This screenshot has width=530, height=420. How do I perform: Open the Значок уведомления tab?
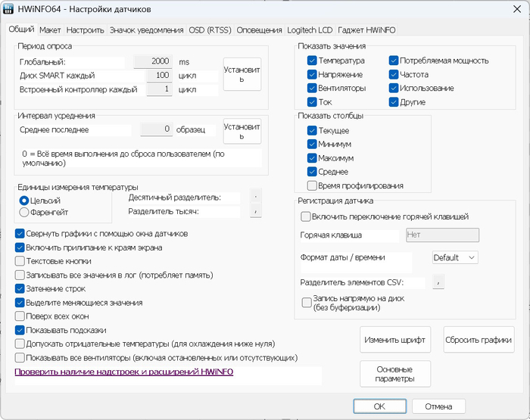coord(146,30)
